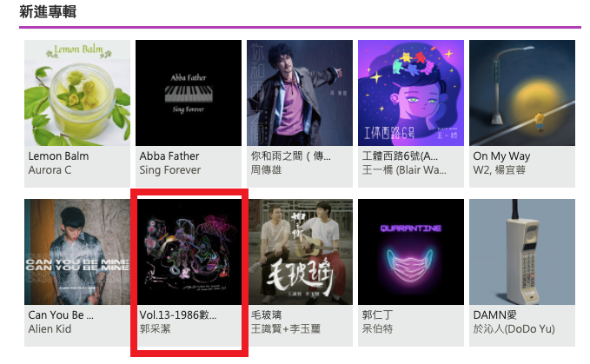Click the 郭采潔 artist name

[x=155, y=329]
